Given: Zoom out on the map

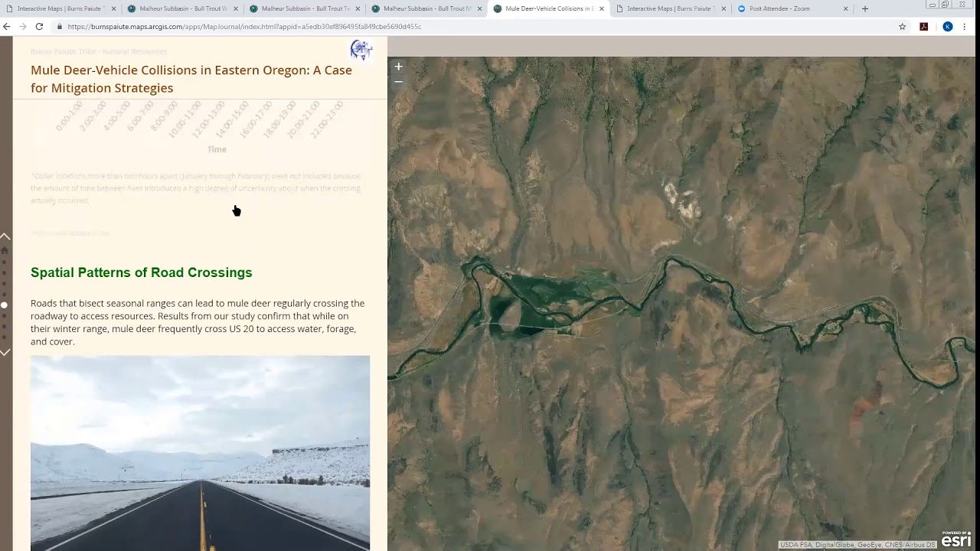Looking at the screenshot, I should (x=398, y=81).
